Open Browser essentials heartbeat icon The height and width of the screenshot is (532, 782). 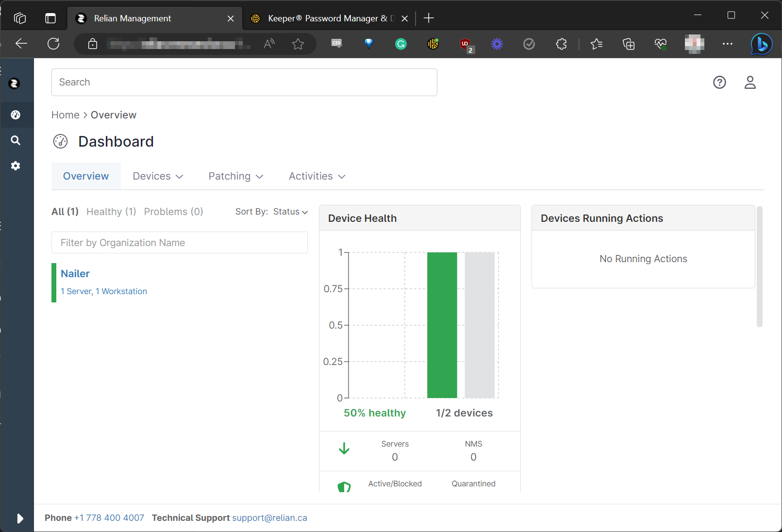pyautogui.click(x=661, y=44)
